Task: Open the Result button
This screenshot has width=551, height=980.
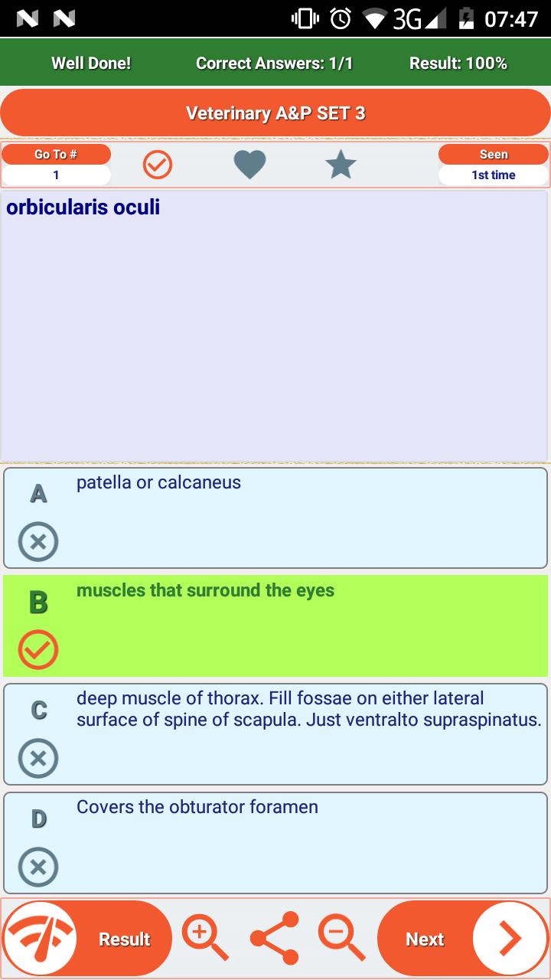Action: pyautogui.click(x=86, y=939)
